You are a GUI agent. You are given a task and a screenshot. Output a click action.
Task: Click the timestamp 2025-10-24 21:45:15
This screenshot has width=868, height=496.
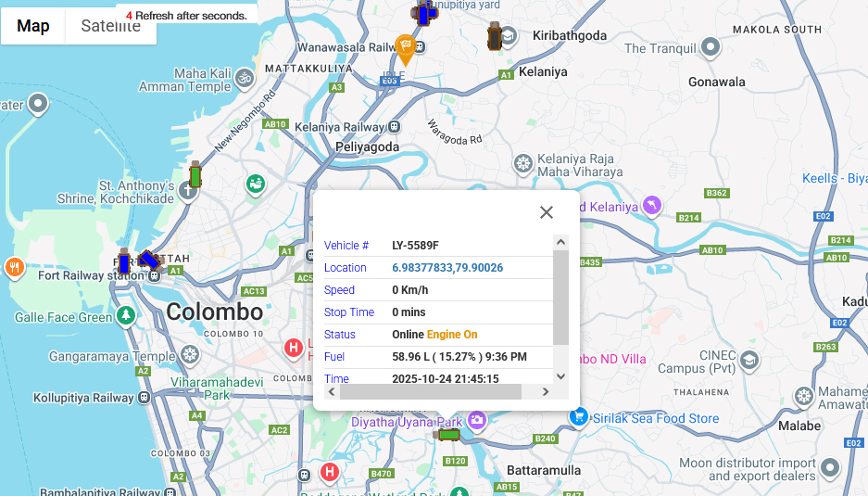point(446,379)
